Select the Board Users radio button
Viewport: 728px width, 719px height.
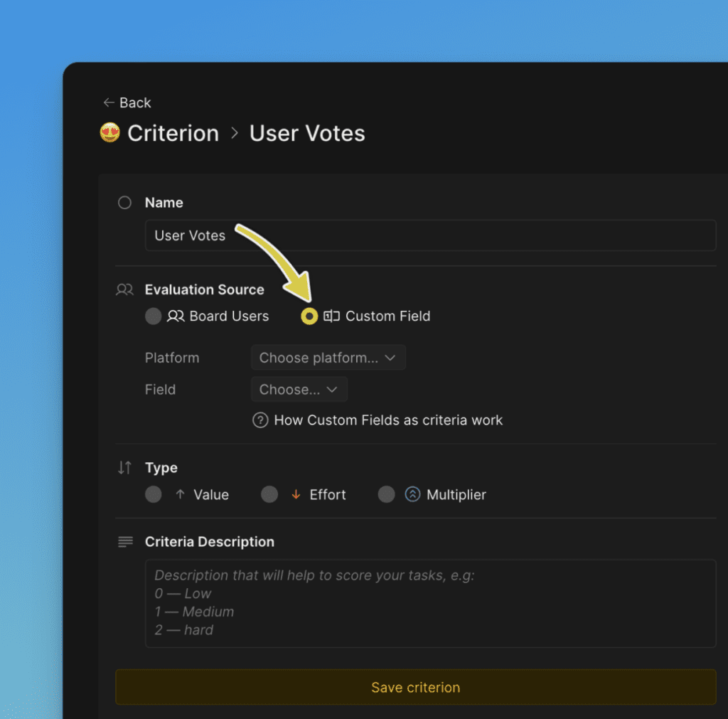154,316
